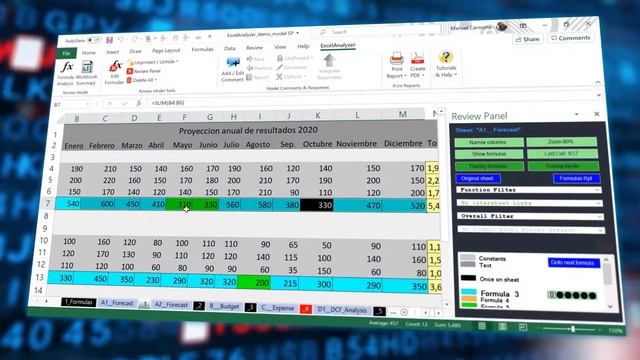Toggle the Show formulas button

point(489,154)
